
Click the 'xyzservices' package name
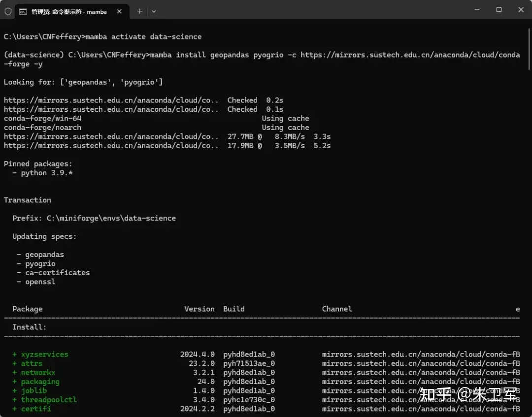pos(44,354)
